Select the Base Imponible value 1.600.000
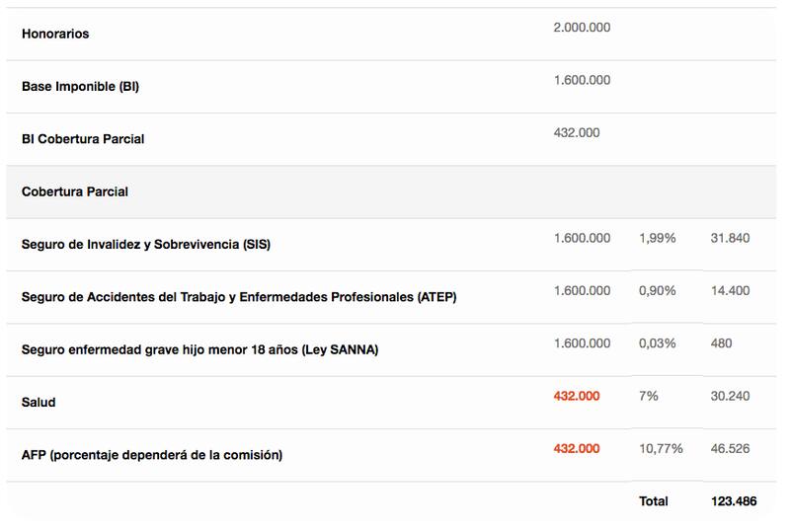 (582, 80)
